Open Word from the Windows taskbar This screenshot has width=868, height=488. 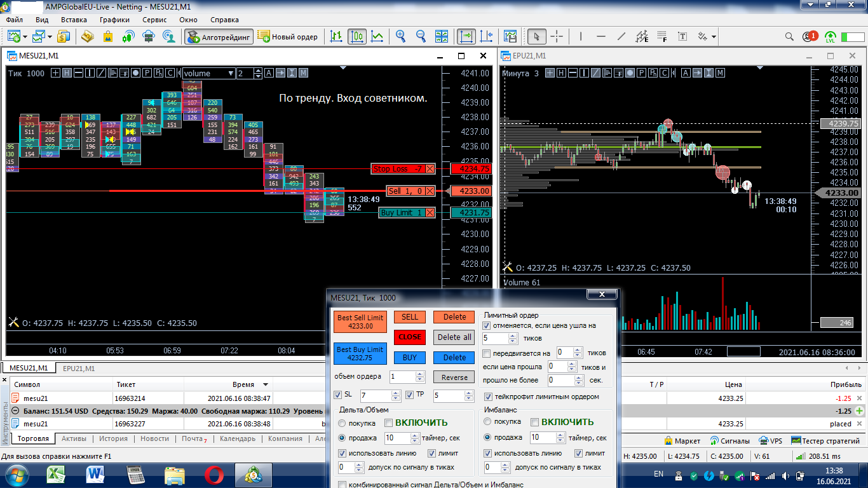[x=96, y=475]
